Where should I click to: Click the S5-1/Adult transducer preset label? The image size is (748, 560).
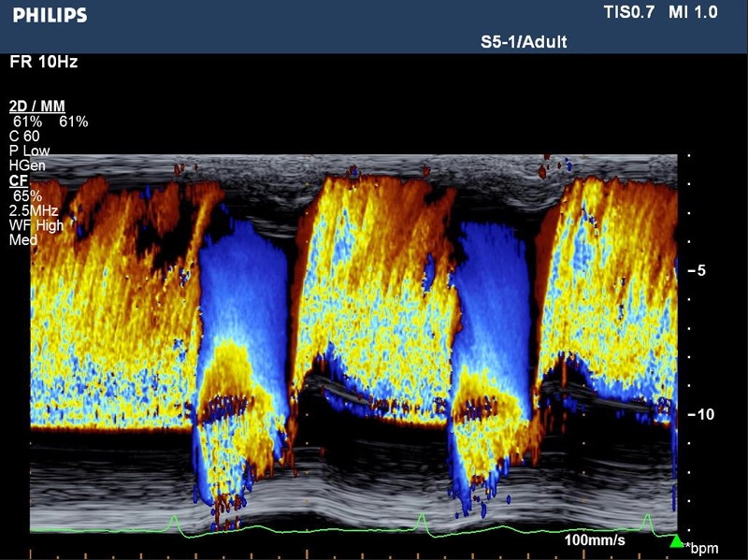coord(524,42)
